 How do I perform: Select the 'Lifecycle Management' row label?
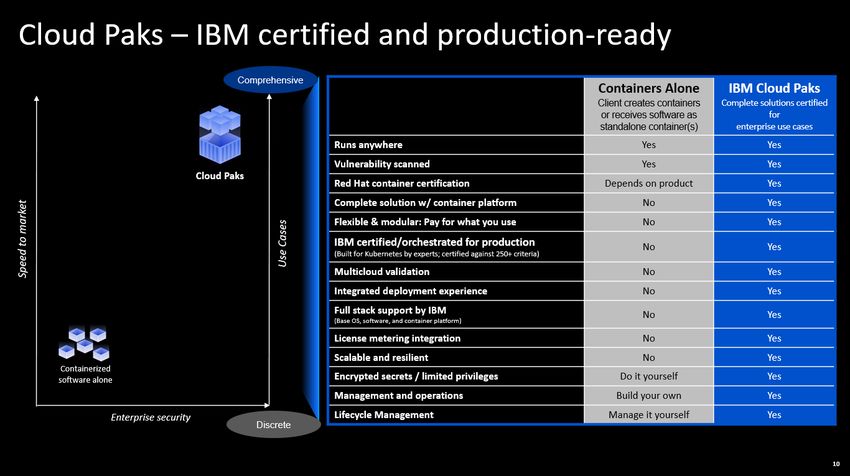(384, 415)
